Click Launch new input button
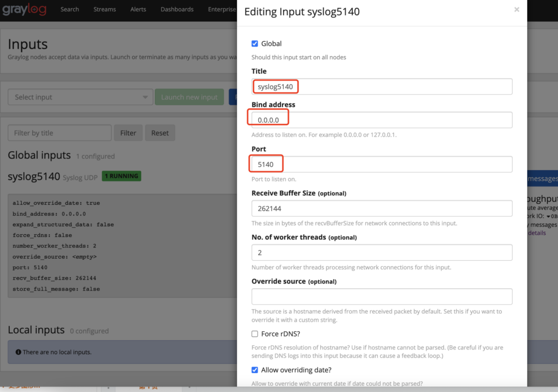Screen dimensions: 558x392 [x=189, y=97]
